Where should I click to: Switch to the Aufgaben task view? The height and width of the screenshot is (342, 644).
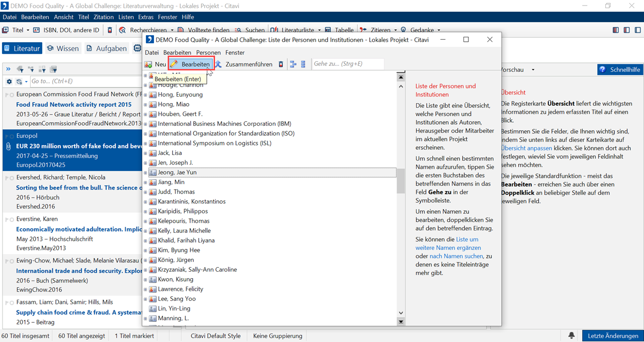(x=106, y=48)
